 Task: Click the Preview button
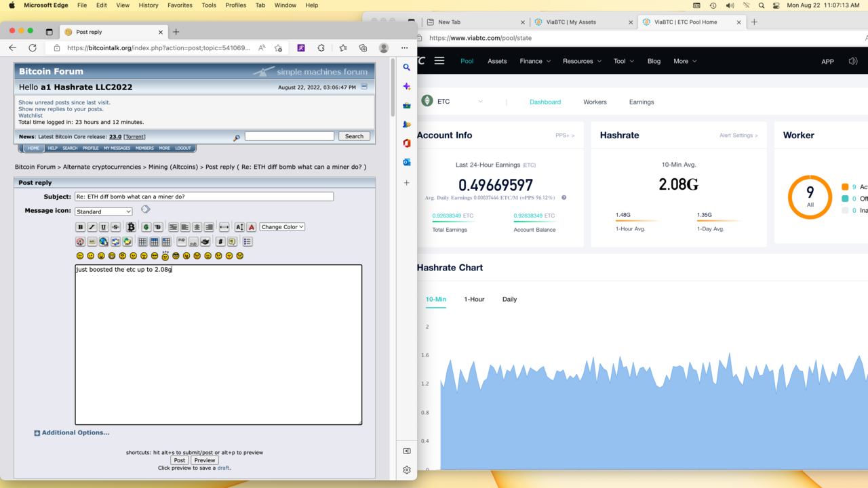[204, 460]
